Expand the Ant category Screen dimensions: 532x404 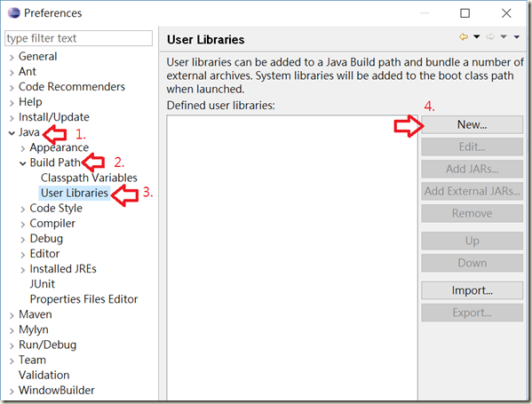coord(12,72)
